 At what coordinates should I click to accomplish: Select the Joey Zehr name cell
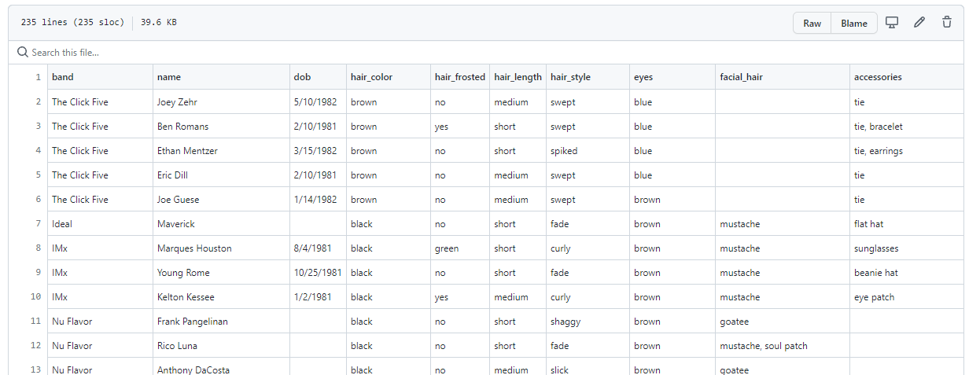point(221,102)
